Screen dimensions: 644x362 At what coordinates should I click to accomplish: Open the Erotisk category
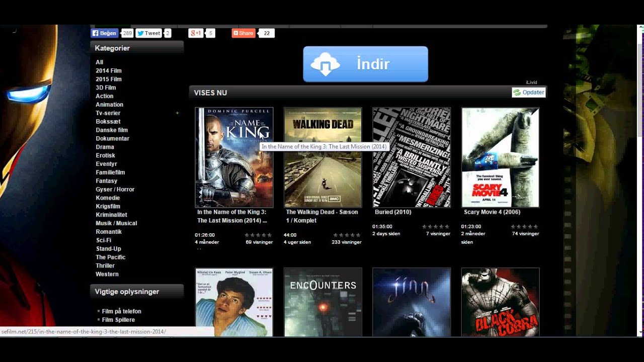[106, 156]
